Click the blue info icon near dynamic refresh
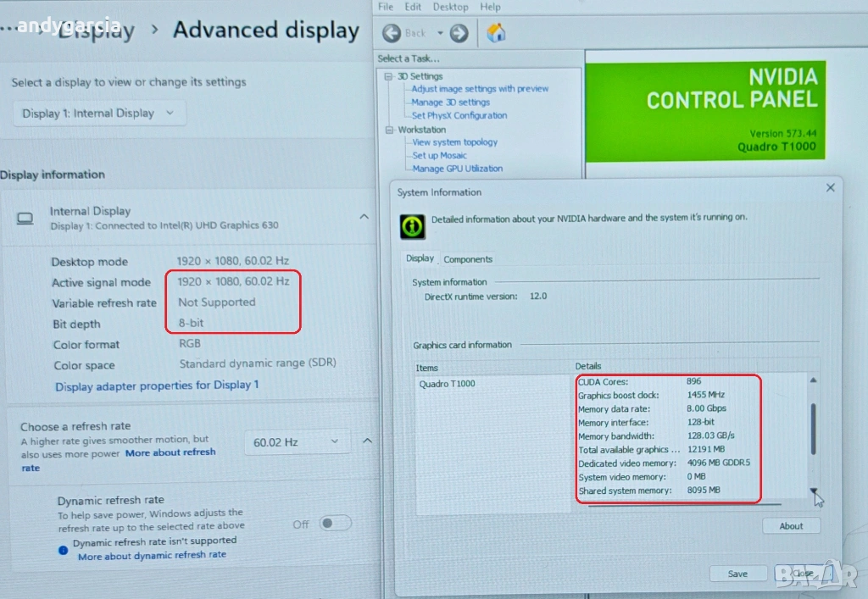The height and width of the screenshot is (599, 868). tap(63, 549)
